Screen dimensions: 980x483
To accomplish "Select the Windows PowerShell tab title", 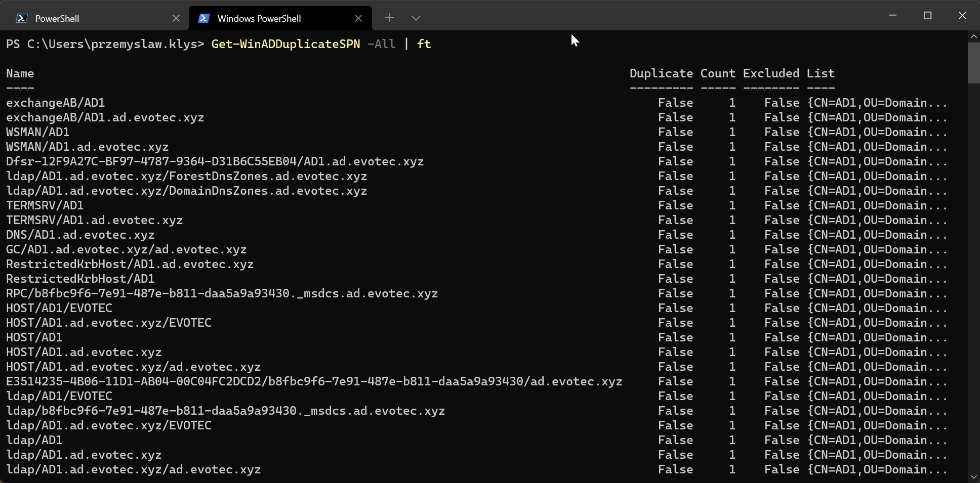I will click(259, 18).
